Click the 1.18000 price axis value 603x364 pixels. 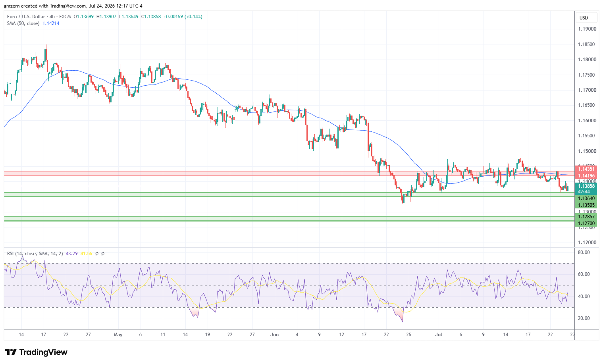(587, 60)
